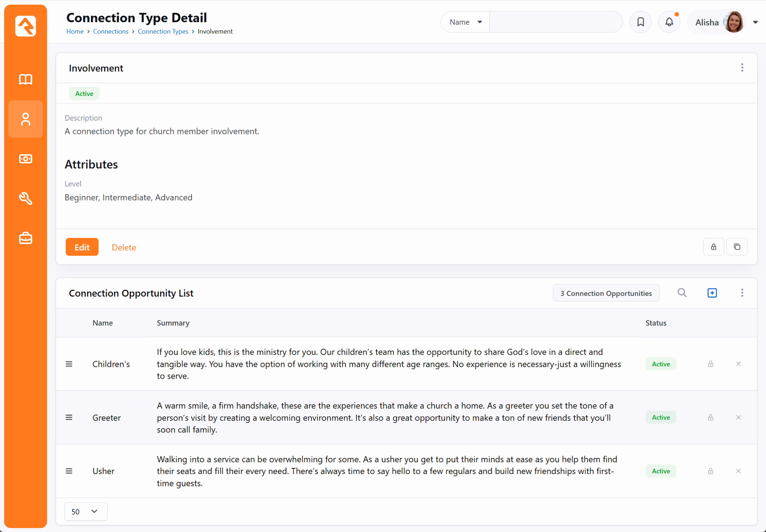The image size is (766, 532).
Task: Open the wrench tools icon in sidebar
Action: pos(25,198)
